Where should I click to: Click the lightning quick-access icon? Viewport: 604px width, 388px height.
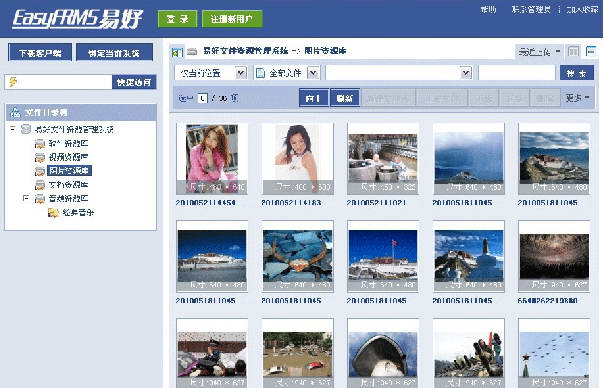click(x=13, y=82)
